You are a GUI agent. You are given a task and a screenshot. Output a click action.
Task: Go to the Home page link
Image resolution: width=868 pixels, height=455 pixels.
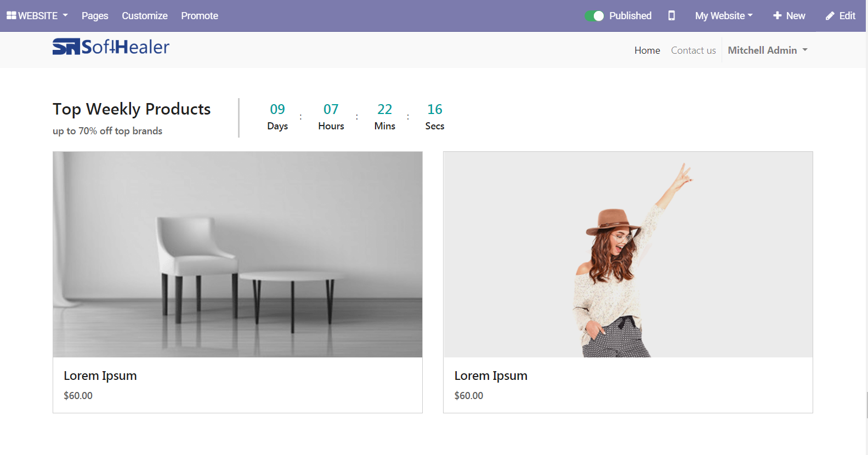[x=647, y=50]
